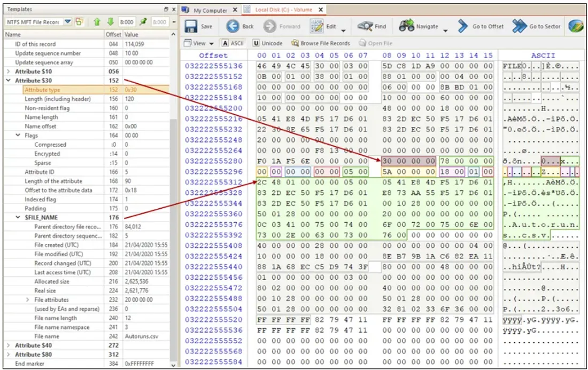Click the Save toolbar icon
This screenshot has width=588, height=370.
coord(191,27)
